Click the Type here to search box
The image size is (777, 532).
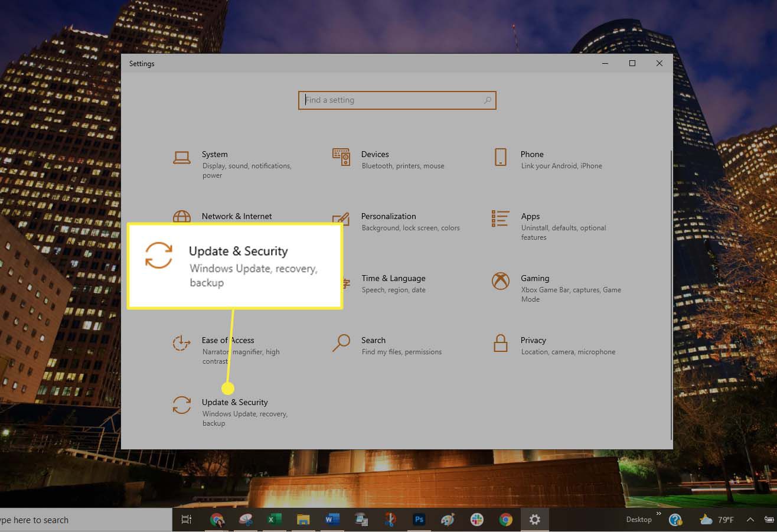pos(86,520)
